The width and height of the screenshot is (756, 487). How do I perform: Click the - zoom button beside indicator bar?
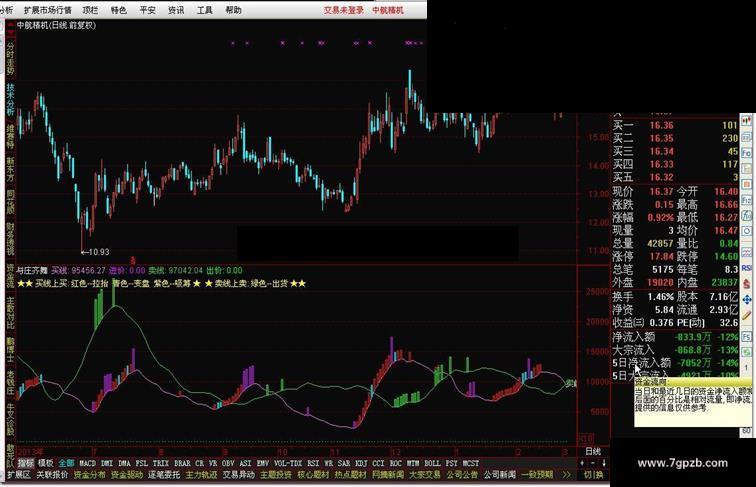[593, 463]
